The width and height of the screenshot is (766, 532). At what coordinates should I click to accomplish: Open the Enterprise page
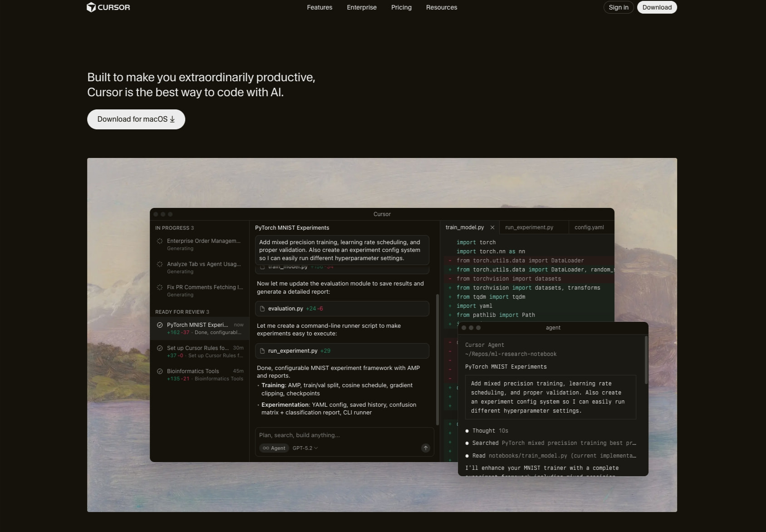click(362, 7)
